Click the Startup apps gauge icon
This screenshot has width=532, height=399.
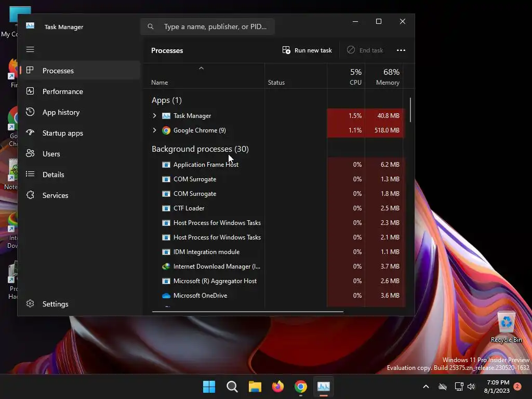click(x=30, y=132)
